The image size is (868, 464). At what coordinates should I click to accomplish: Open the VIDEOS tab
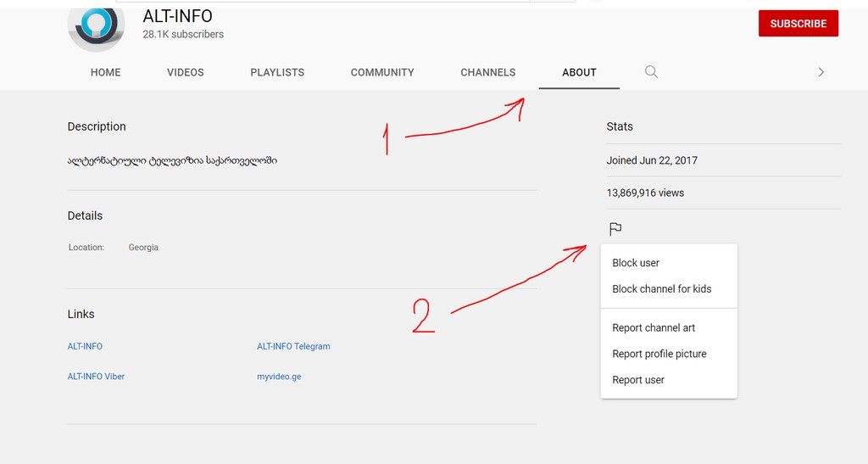pyautogui.click(x=186, y=73)
